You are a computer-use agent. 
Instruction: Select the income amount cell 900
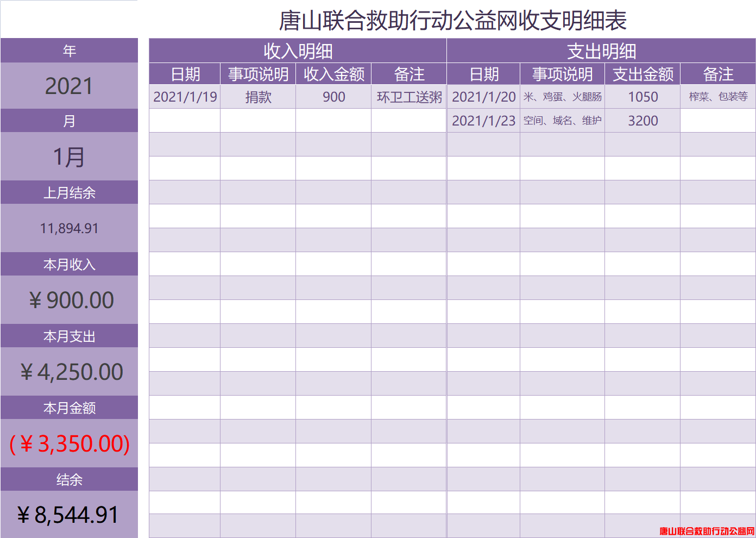tap(333, 97)
